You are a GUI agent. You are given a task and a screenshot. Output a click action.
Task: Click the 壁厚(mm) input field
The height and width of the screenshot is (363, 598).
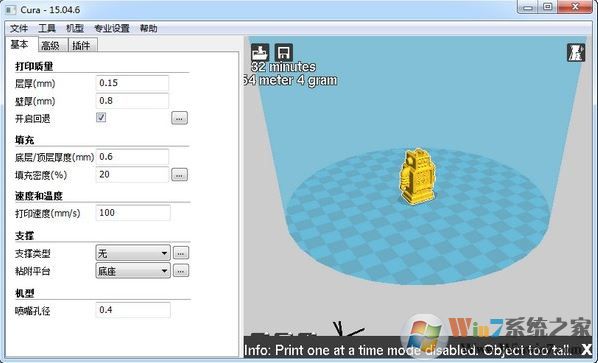pyautogui.click(x=132, y=101)
